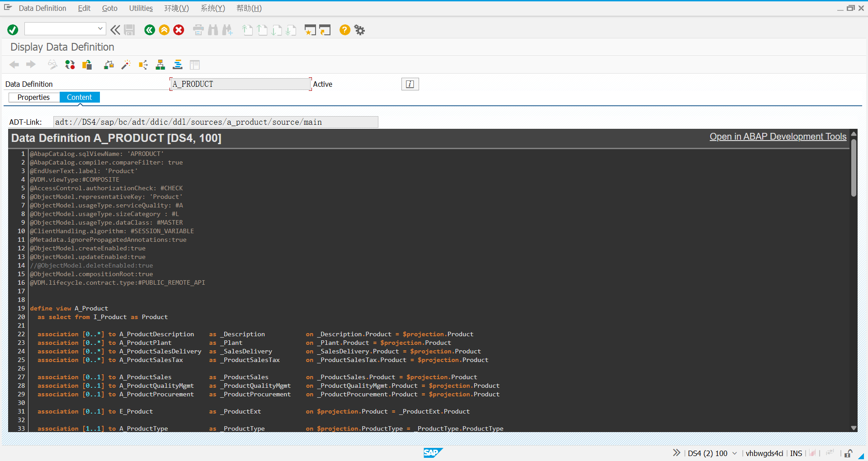Open the Goto menu
Viewport: 868px width, 461px height.
109,8
